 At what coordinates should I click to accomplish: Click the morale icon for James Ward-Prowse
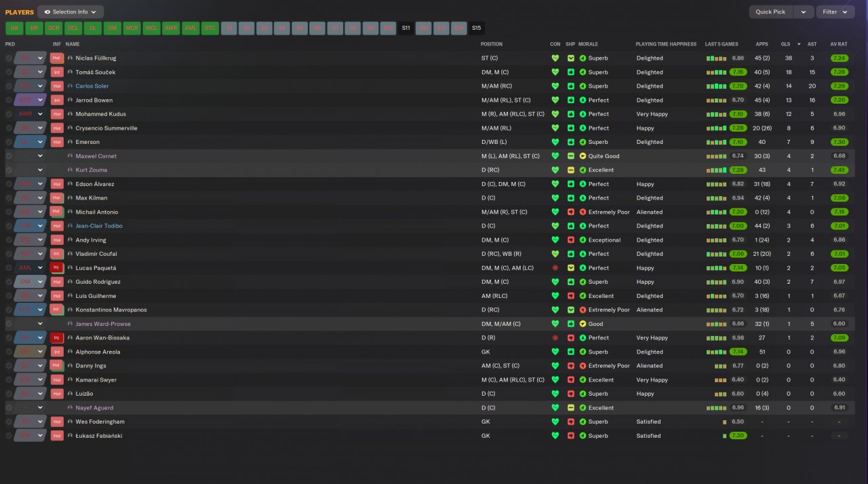click(583, 324)
